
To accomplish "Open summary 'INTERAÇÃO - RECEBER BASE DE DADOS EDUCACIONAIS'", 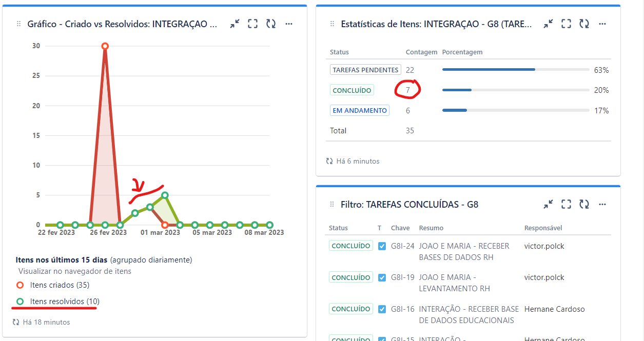I will 469,315.
